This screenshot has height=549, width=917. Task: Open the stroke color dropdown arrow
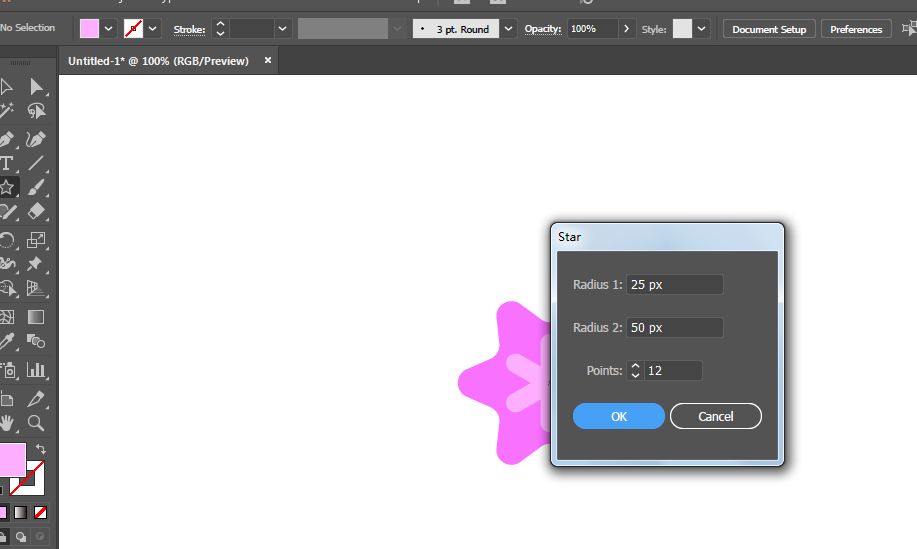[x=153, y=29]
